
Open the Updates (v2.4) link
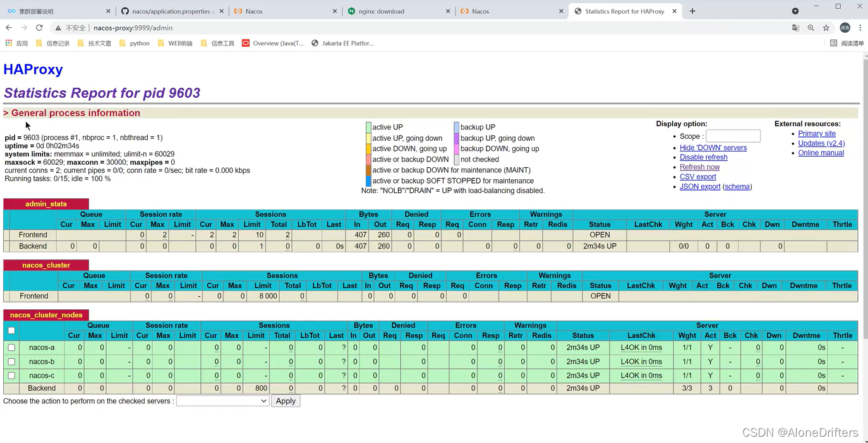pyautogui.click(x=821, y=143)
